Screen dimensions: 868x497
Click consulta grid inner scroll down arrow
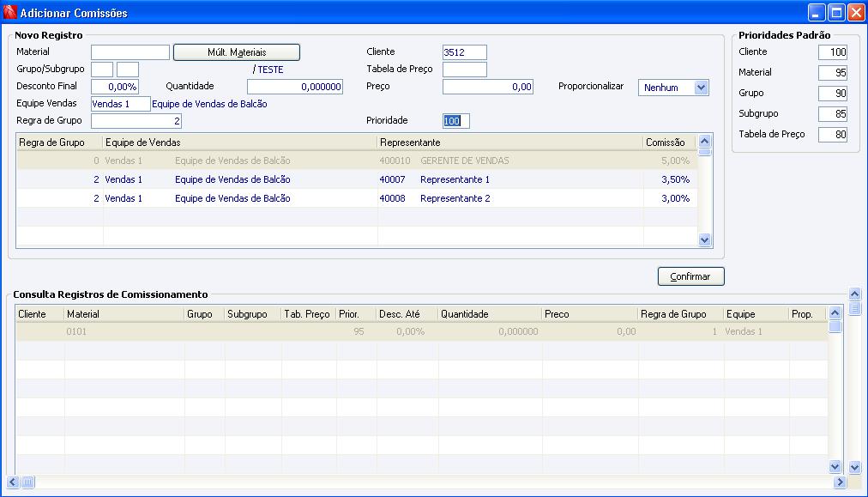click(835, 467)
